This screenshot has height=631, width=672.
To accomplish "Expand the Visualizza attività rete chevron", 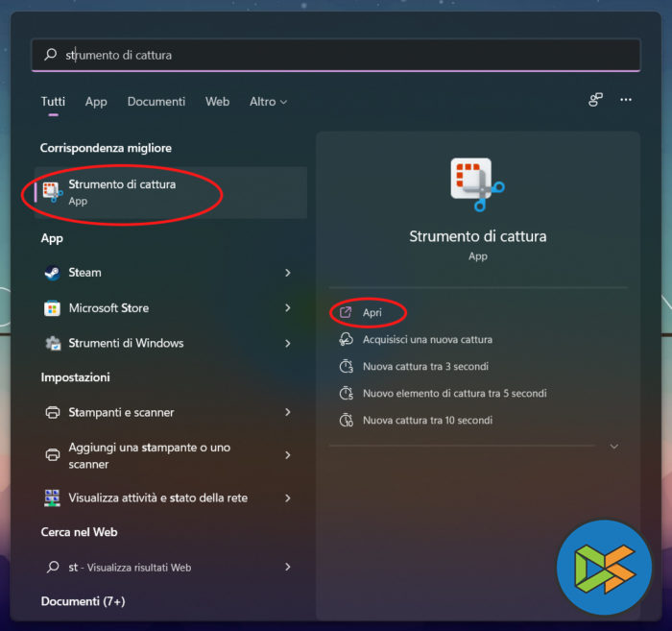I will pyautogui.click(x=288, y=498).
